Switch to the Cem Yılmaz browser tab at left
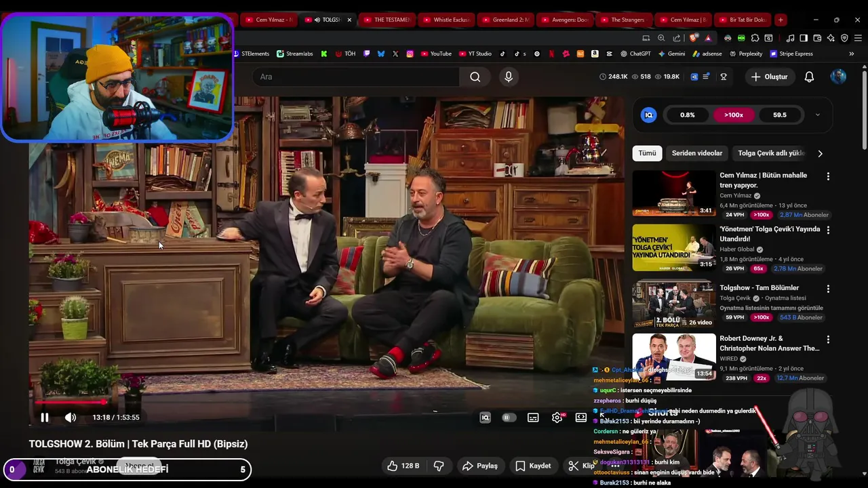Screen dimensions: 868x488 pyautogui.click(x=269, y=20)
